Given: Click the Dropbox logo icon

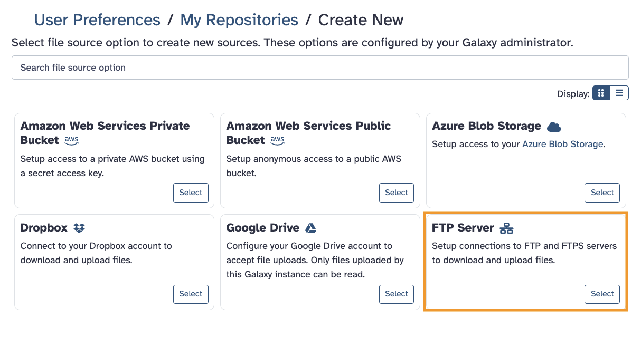Looking at the screenshot, I should click(x=79, y=228).
